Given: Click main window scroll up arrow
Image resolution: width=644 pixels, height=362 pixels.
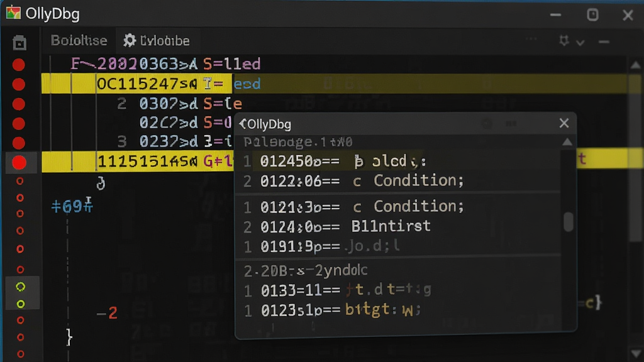Looking at the screenshot, I should pos(635,65).
